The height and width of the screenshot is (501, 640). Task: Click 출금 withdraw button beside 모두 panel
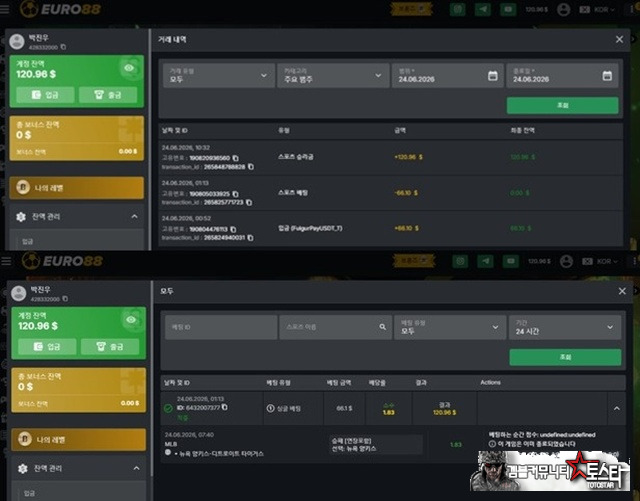click(110, 347)
